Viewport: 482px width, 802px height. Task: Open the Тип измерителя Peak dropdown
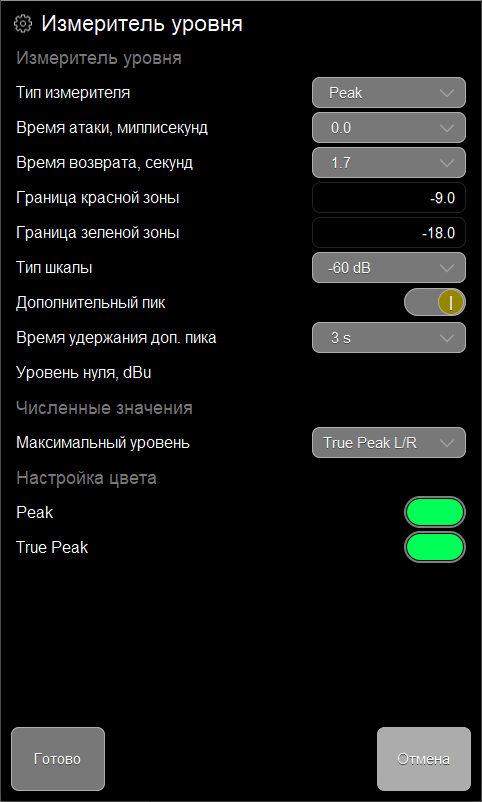pyautogui.click(x=389, y=93)
